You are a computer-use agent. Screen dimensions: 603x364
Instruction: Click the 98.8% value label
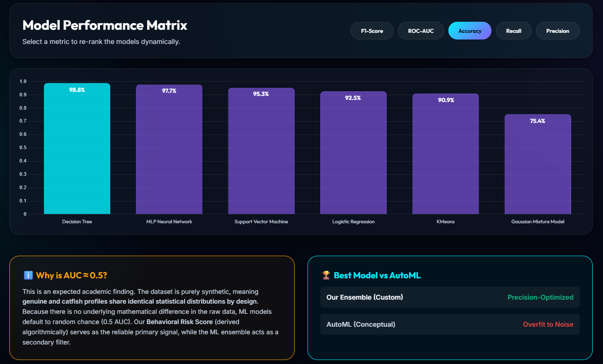pyautogui.click(x=77, y=90)
